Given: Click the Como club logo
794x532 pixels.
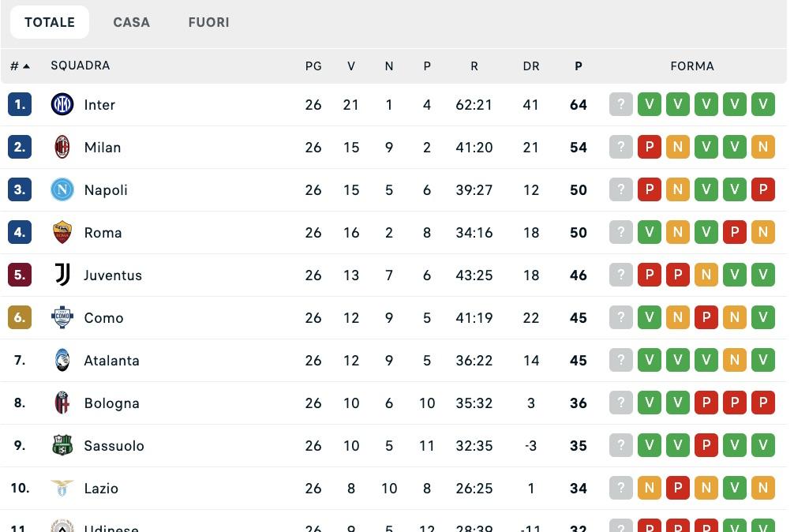Looking at the screenshot, I should tap(62, 317).
